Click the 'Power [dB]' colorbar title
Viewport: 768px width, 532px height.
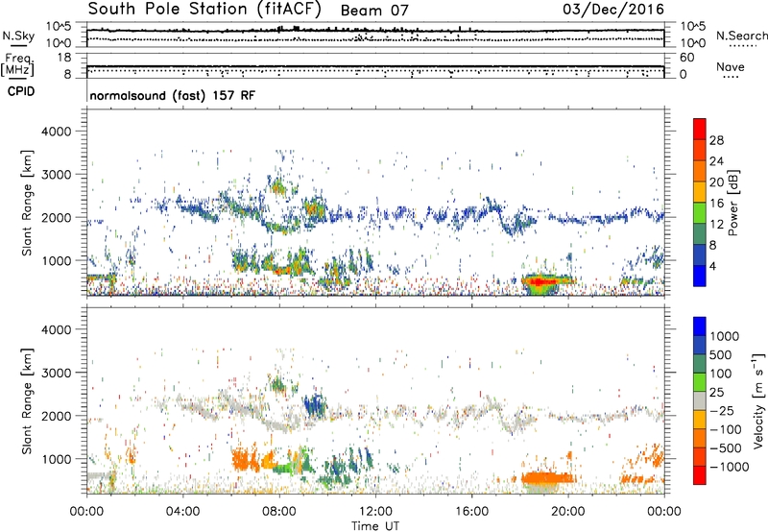coord(733,203)
